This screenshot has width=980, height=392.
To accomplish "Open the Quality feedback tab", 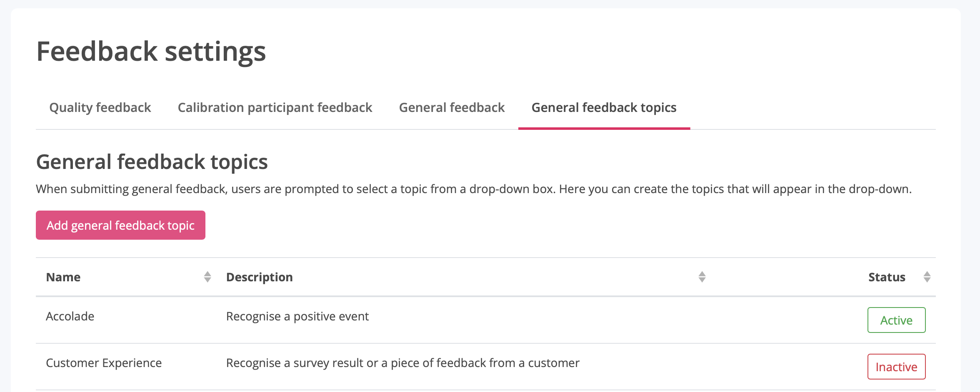I will click(100, 108).
